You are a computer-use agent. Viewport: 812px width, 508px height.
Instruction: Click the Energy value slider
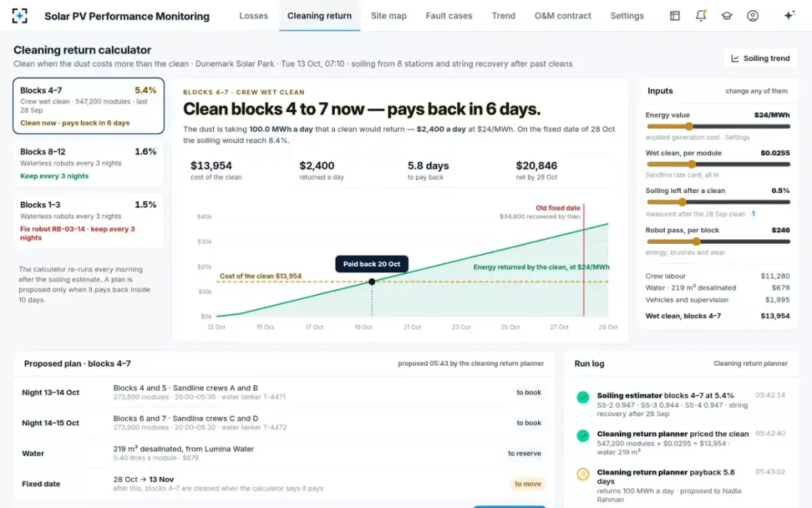click(718, 126)
